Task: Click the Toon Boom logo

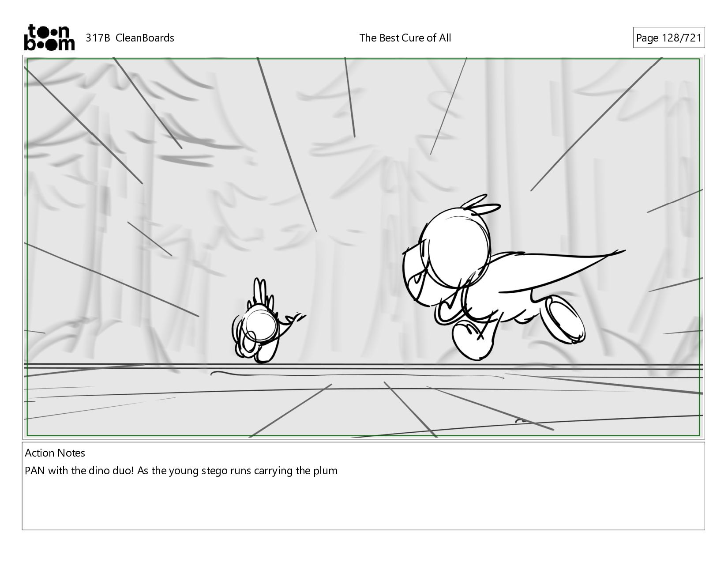Action: (x=49, y=38)
